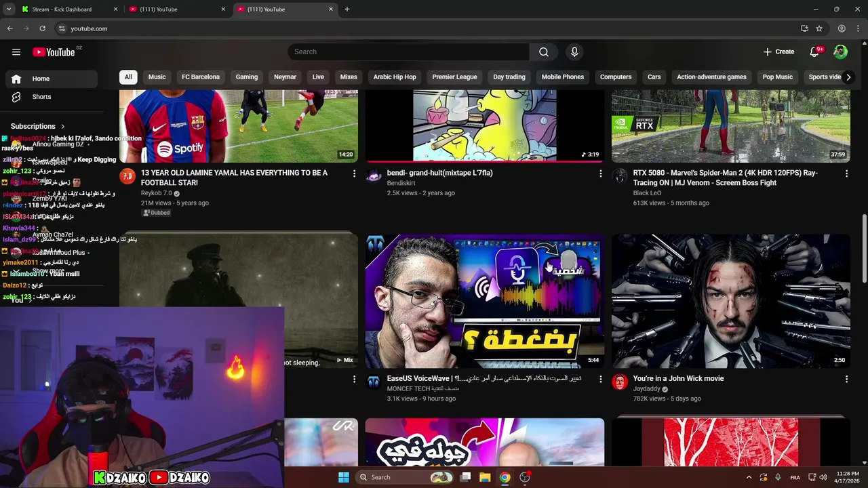Open Bendiskirt channel avatar
The width and height of the screenshot is (868, 488).
point(374,176)
